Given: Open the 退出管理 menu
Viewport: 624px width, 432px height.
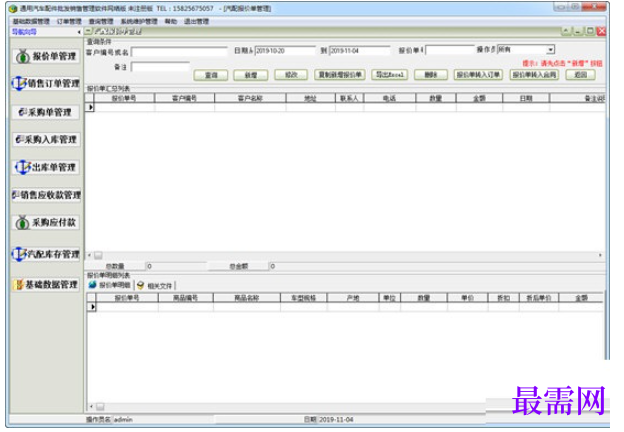Looking at the screenshot, I should (x=196, y=21).
